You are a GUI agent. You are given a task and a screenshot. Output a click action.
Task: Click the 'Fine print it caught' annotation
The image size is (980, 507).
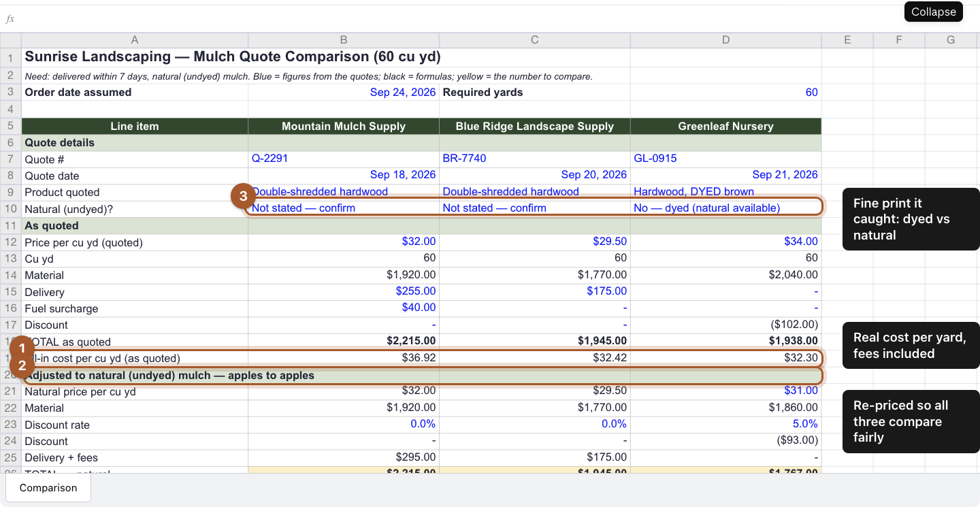click(911, 219)
